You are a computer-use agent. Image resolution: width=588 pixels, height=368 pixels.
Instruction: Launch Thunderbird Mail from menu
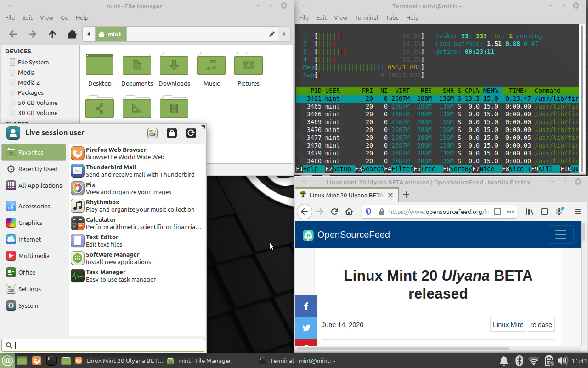(x=137, y=171)
